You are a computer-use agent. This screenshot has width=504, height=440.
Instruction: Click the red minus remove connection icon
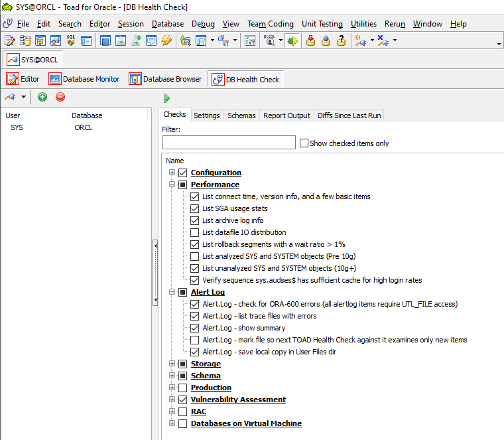60,97
